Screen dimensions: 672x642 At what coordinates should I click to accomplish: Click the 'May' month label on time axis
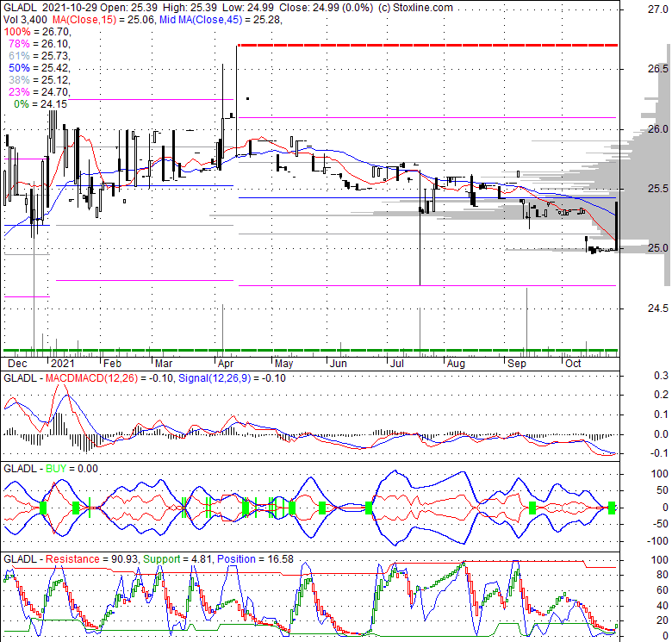click(x=283, y=364)
